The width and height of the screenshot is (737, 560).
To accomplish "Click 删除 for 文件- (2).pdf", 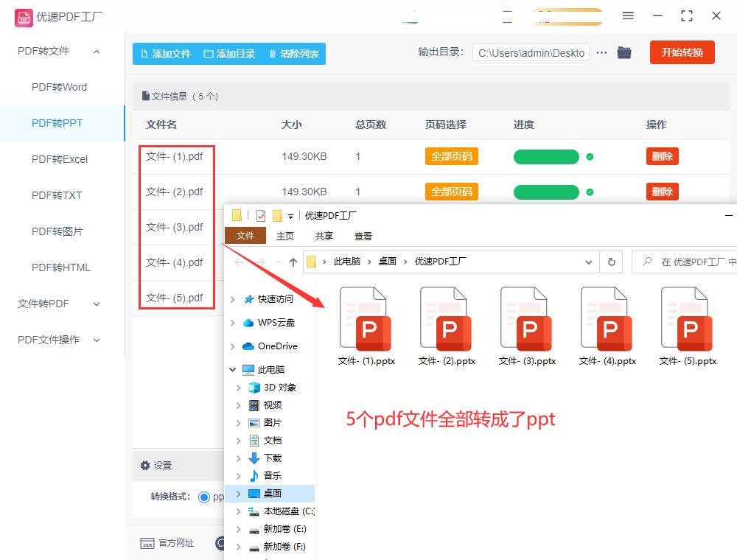I will [663, 192].
